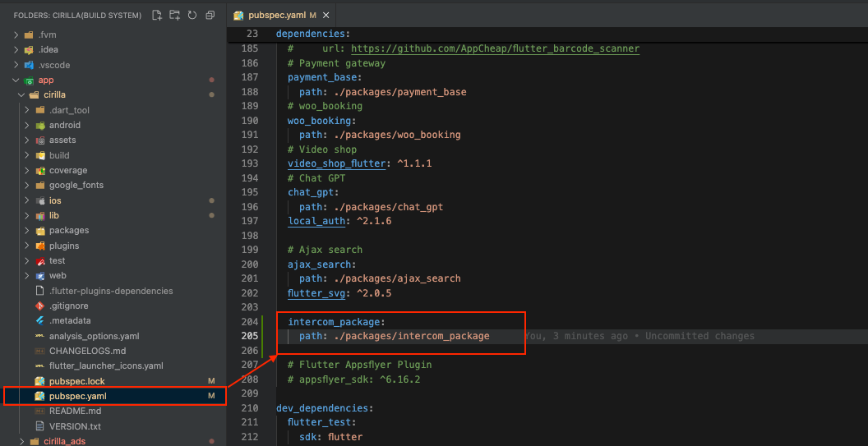Click the .vscode folder icon
This screenshot has width=868, height=446.
pos(29,65)
